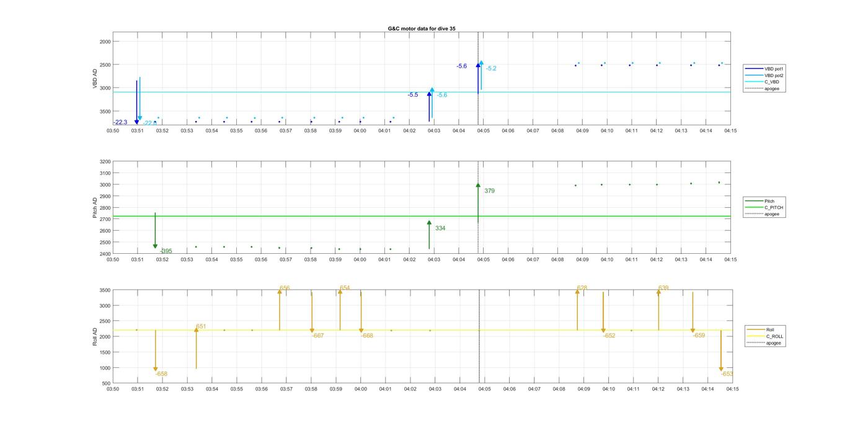The width and height of the screenshot is (868, 430).
Task: Click the '639' roll data label
Action: pyautogui.click(x=663, y=288)
